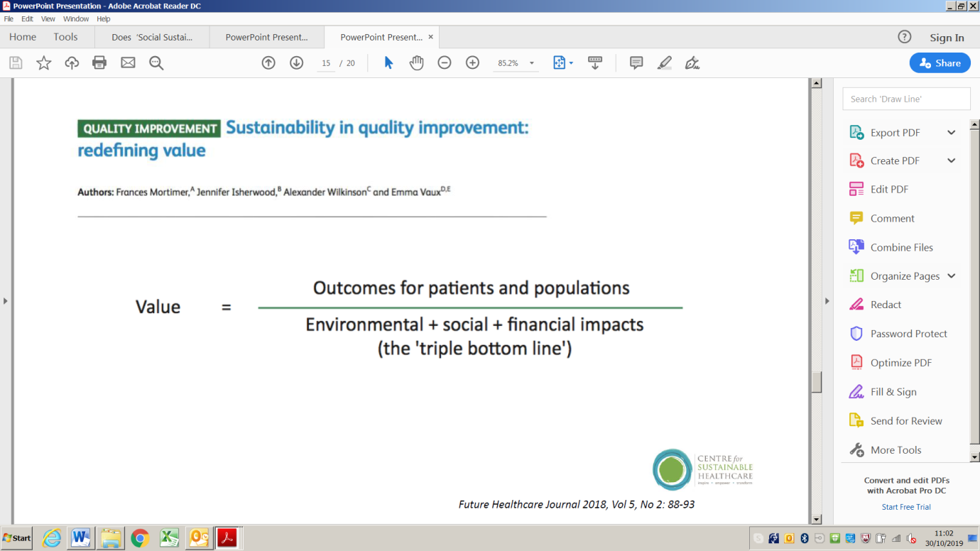This screenshot has width=980, height=551.
Task: Send file by email envelope icon
Action: point(128,63)
